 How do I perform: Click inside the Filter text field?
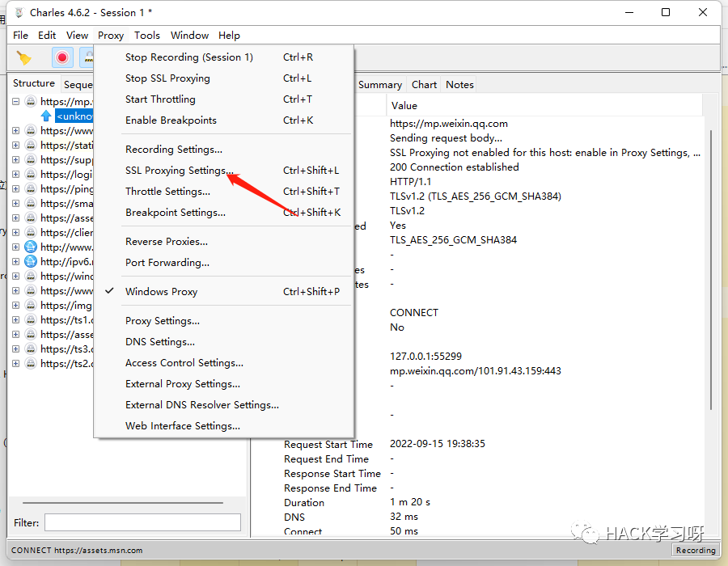point(142,523)
